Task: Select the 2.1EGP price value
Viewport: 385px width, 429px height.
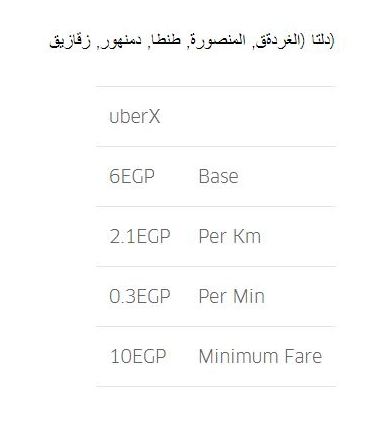Action: pos(140,236)
